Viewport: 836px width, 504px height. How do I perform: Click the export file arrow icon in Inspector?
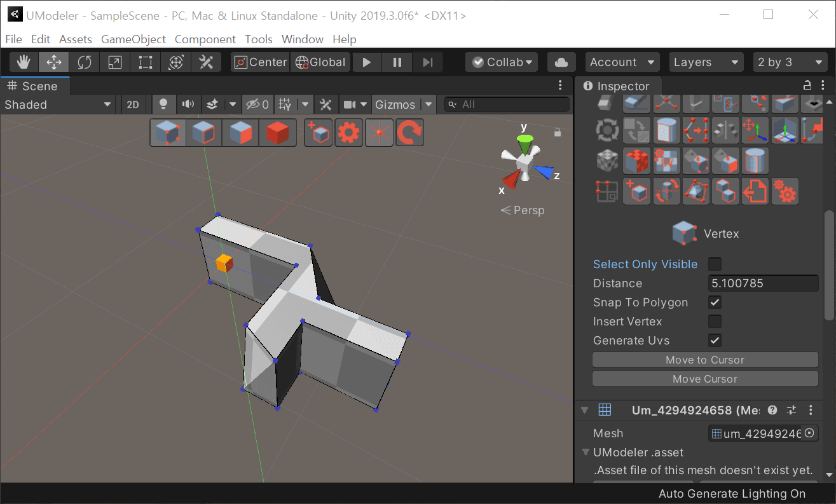(755, 191)
